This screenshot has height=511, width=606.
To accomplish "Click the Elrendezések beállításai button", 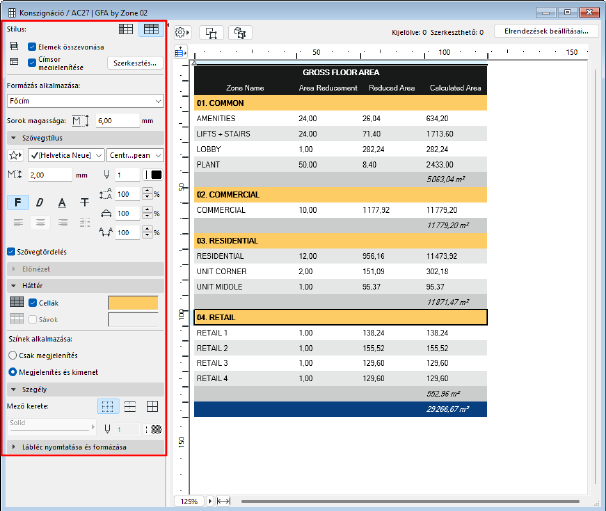I will (x=545, y=32).
